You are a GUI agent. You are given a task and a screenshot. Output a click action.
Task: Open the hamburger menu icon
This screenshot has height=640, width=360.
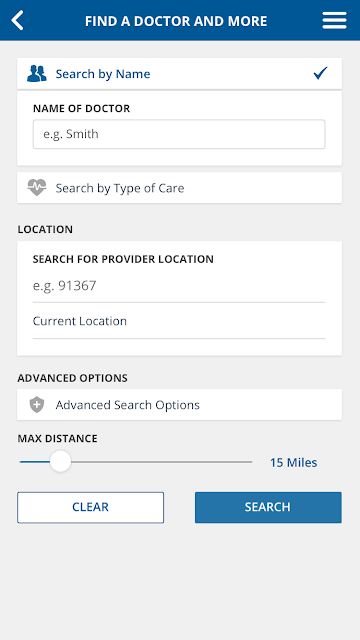tap(334, 20)
